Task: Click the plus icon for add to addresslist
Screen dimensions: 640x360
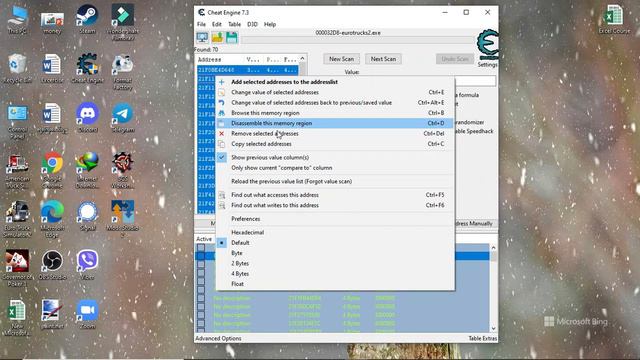Action: [222, 82]
